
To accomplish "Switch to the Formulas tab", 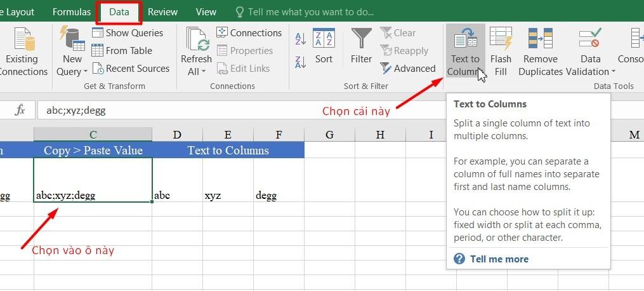I will click(72, 11).
